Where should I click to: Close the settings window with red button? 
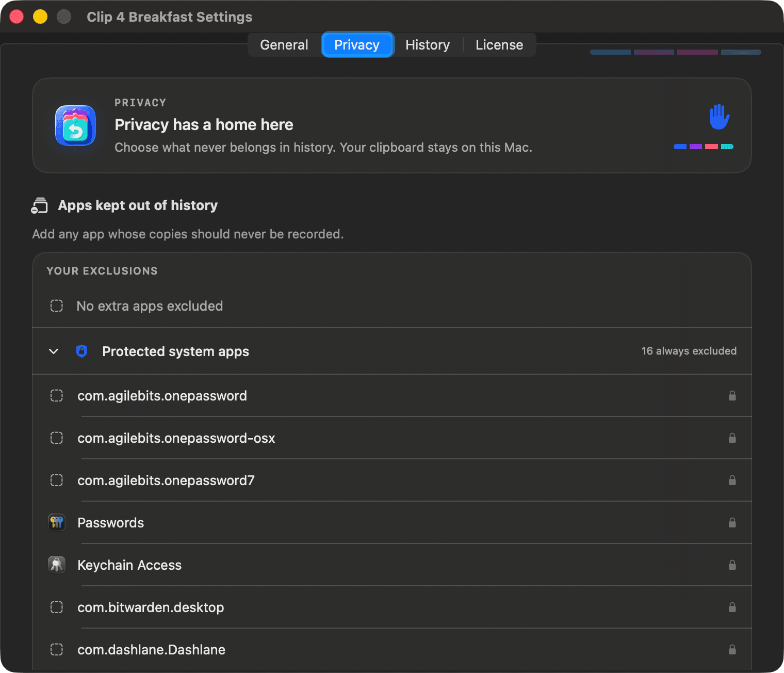pyautogui.click(x=17, y=17)
